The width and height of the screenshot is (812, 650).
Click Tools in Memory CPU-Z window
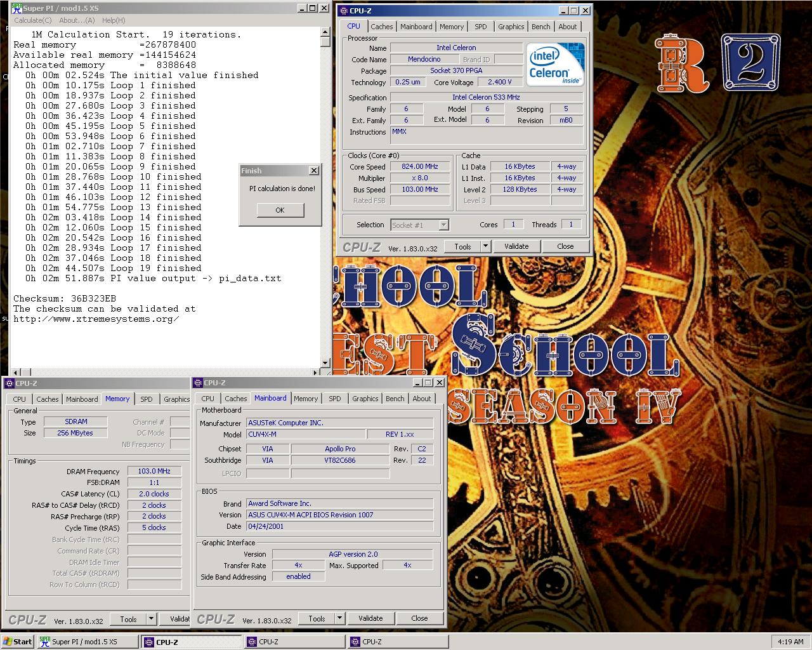click(x=128, y=619)
